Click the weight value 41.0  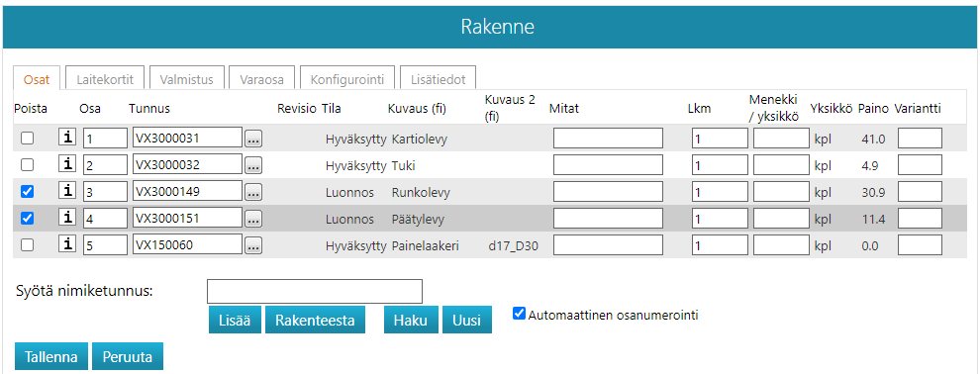click(x=873, y=140)
